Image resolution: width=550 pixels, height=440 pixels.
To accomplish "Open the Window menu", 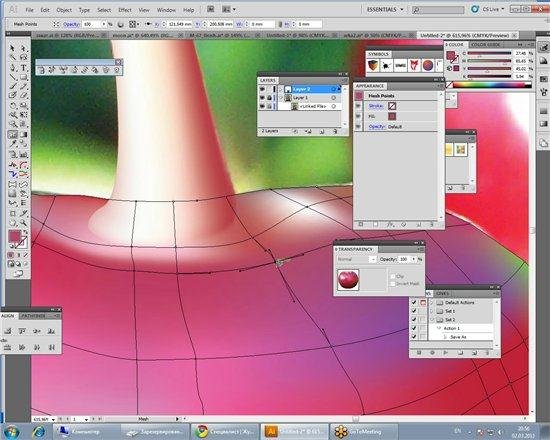I will point(166,10).
